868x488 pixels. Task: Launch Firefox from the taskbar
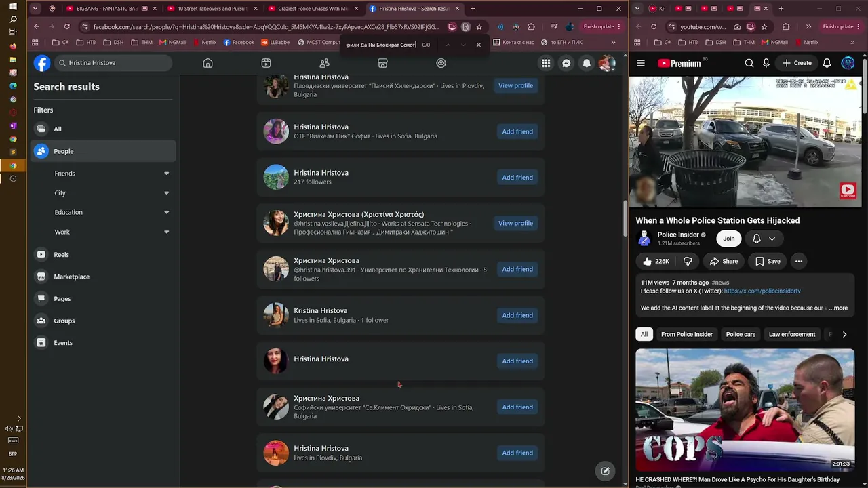[x=13, y=46]
